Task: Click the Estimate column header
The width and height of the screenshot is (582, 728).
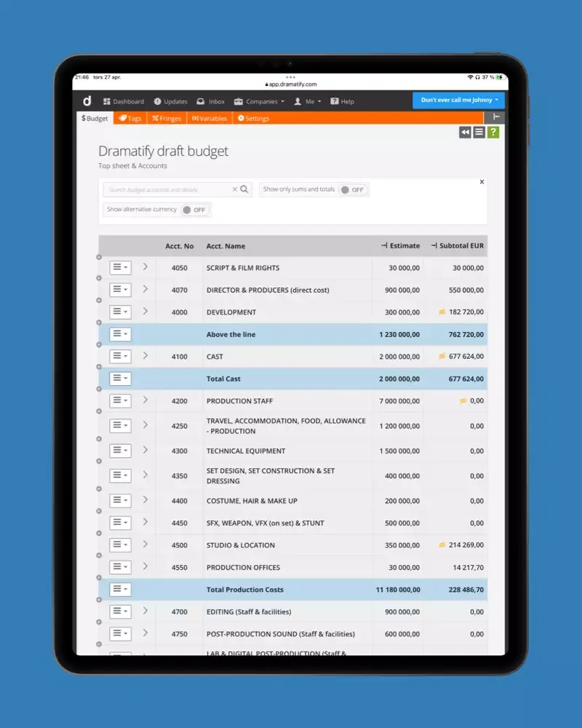Action: tap(400, 245)
